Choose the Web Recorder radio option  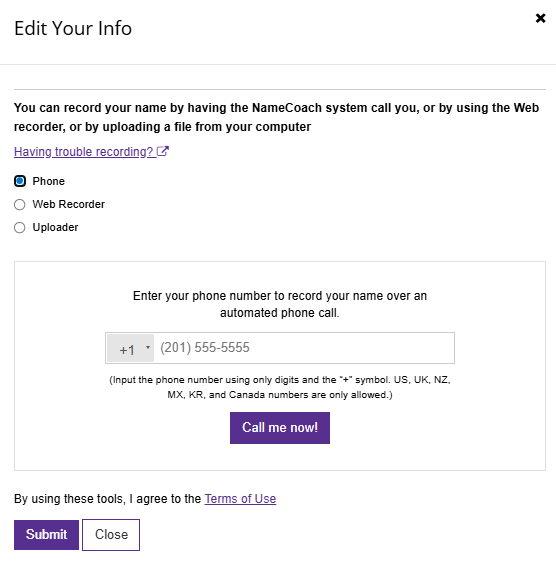coord(20,205)
